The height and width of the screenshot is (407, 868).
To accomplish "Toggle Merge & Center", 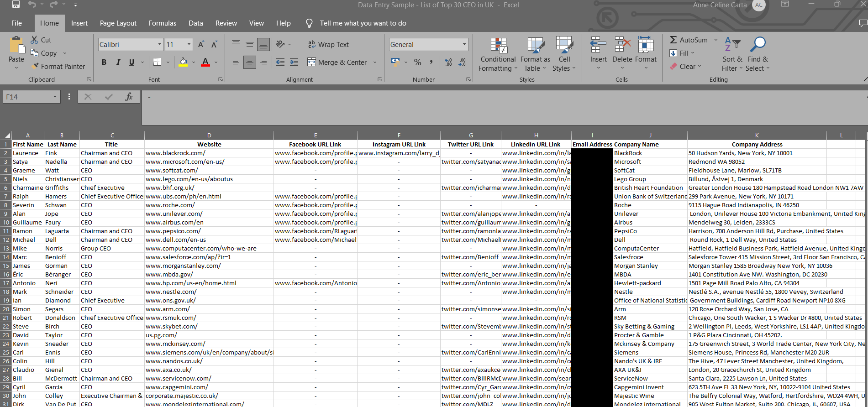I will coord(337,62).
